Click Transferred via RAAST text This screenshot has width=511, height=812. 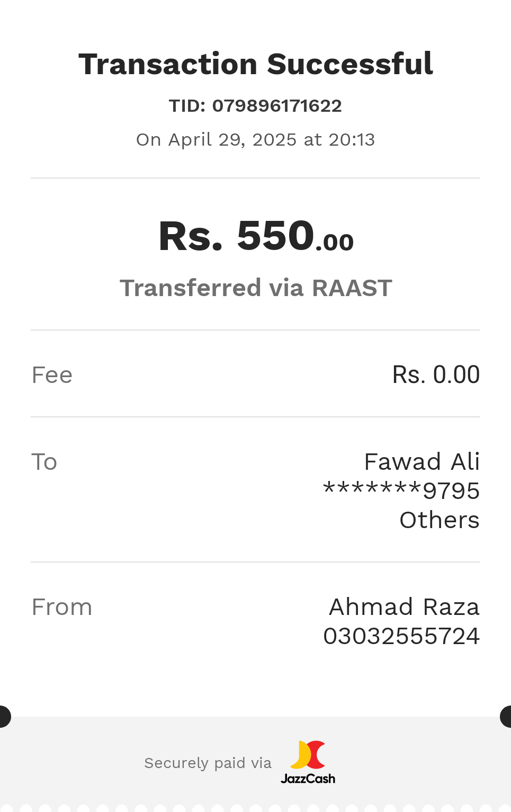(256, 288)
